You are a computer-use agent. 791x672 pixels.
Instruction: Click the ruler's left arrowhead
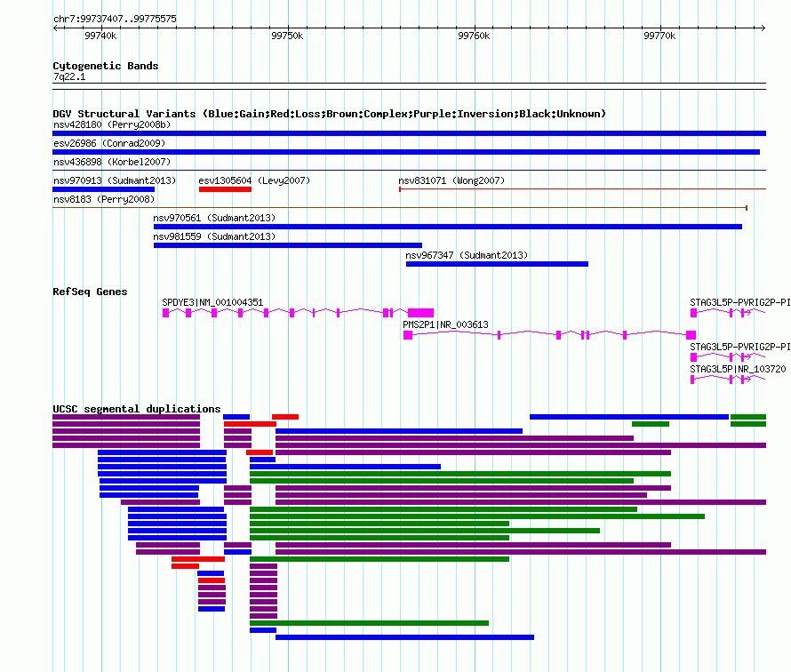point(55,28)
